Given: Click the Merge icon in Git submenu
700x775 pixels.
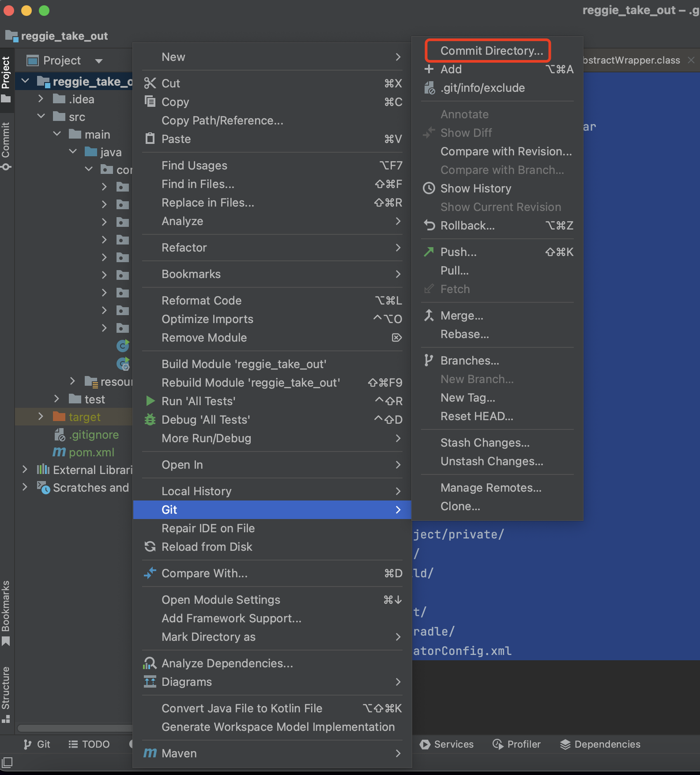Looking at the screenshot, I should (x=429, y=316).
